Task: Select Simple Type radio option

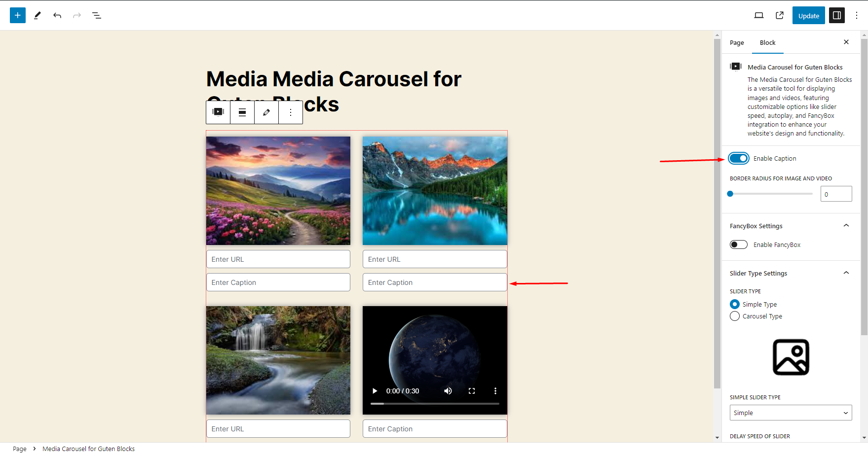Action: coord(735,304)
